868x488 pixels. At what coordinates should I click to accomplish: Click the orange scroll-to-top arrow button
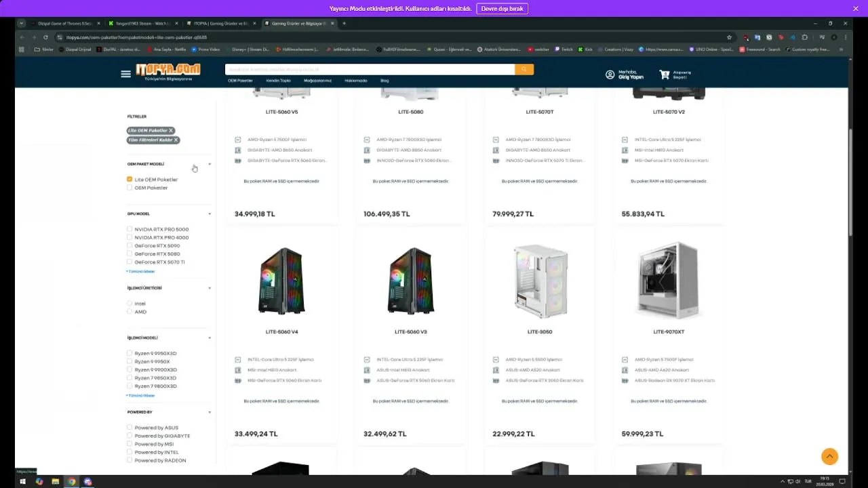click(x=829, y=456)
